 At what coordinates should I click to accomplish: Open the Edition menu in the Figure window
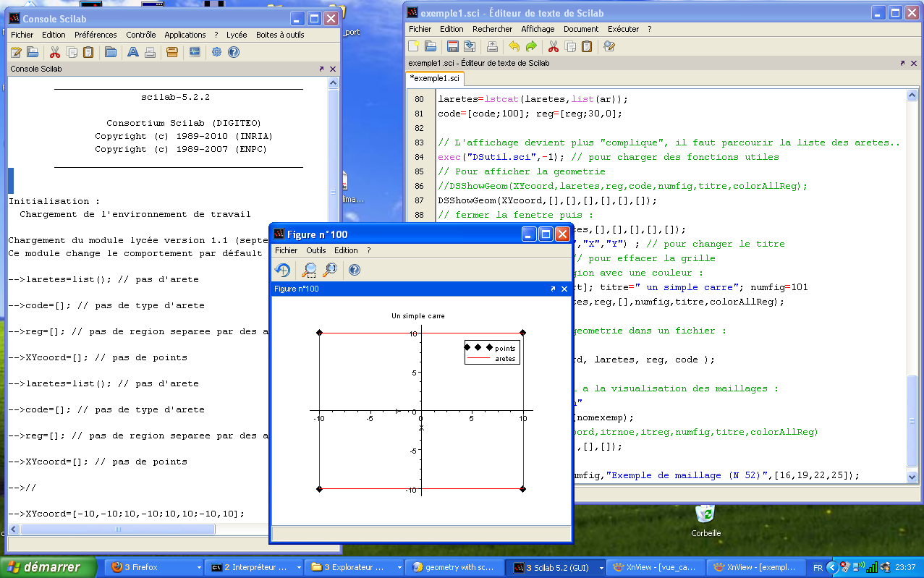(346, 250)
